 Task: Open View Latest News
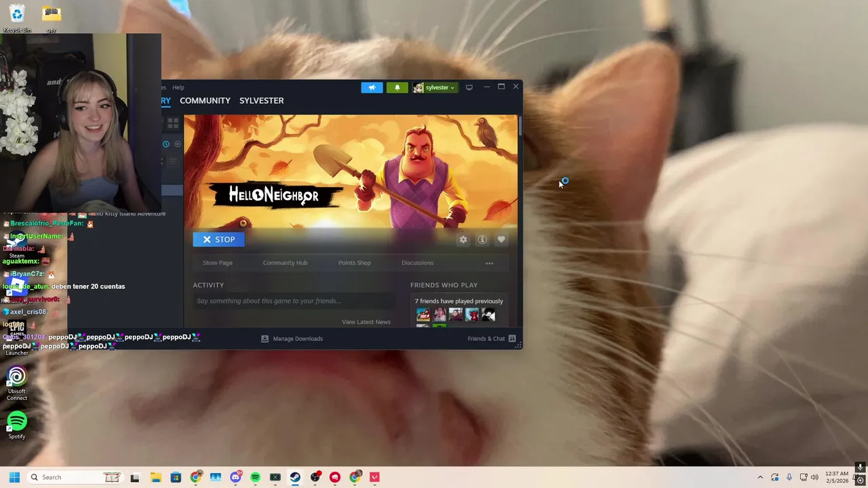366,322
